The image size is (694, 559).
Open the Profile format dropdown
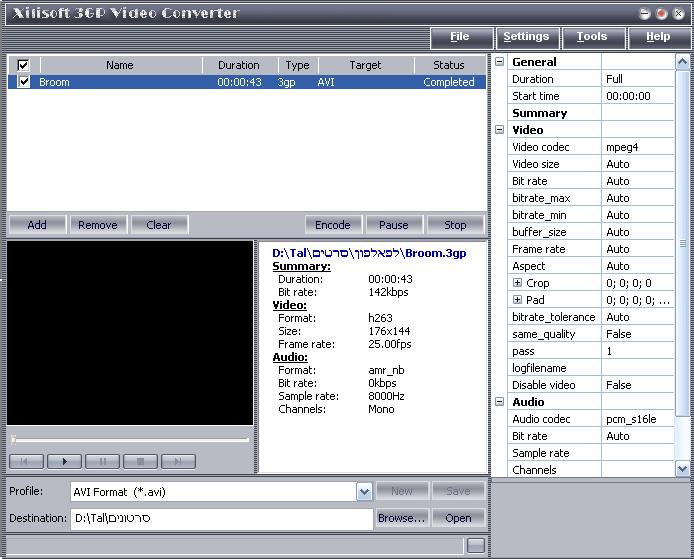[x=364, y=491]
